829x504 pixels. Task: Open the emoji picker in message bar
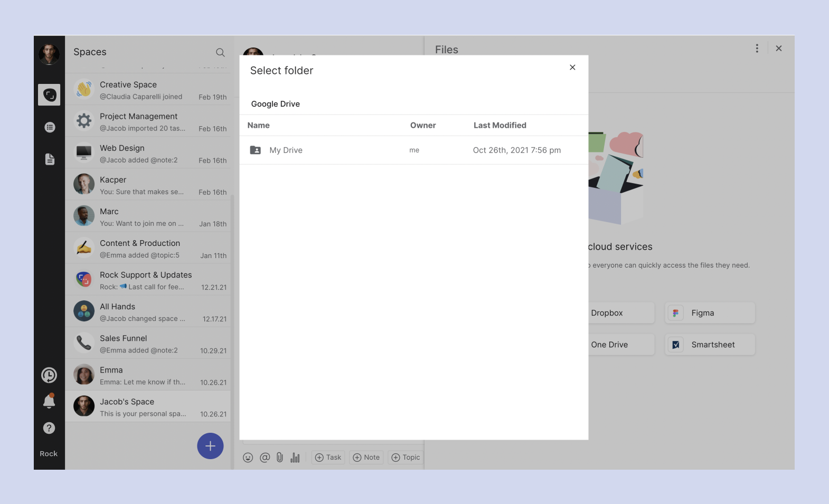(x=248, y=458)
